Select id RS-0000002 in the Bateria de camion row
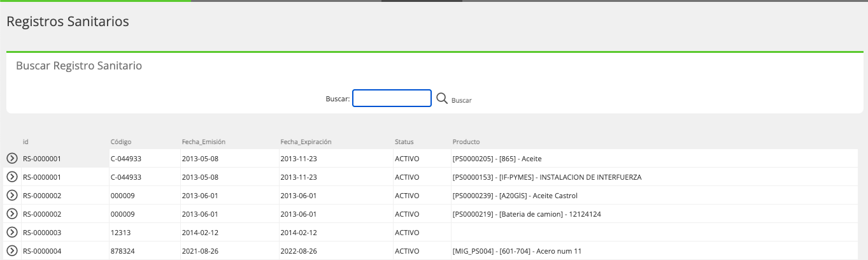Image resolution: width=868 pixels, height=260 pixels. (42, 214)
